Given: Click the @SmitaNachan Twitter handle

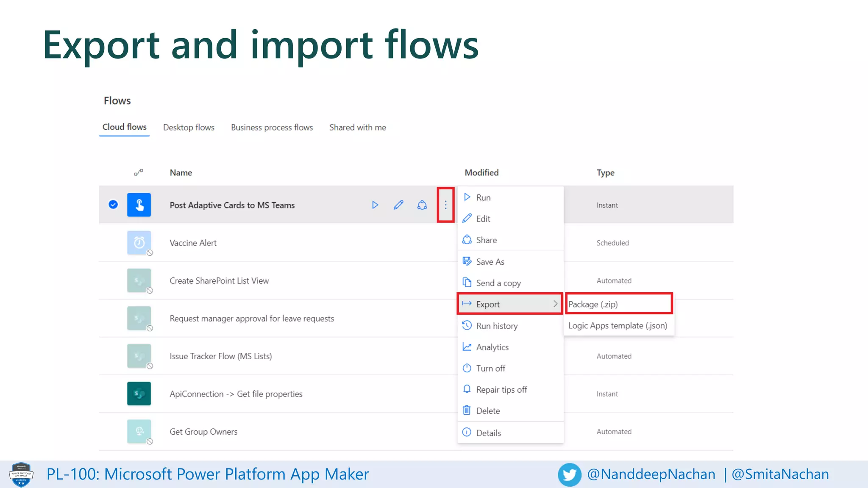Looking at the screenshot, I should click(780, 474).
